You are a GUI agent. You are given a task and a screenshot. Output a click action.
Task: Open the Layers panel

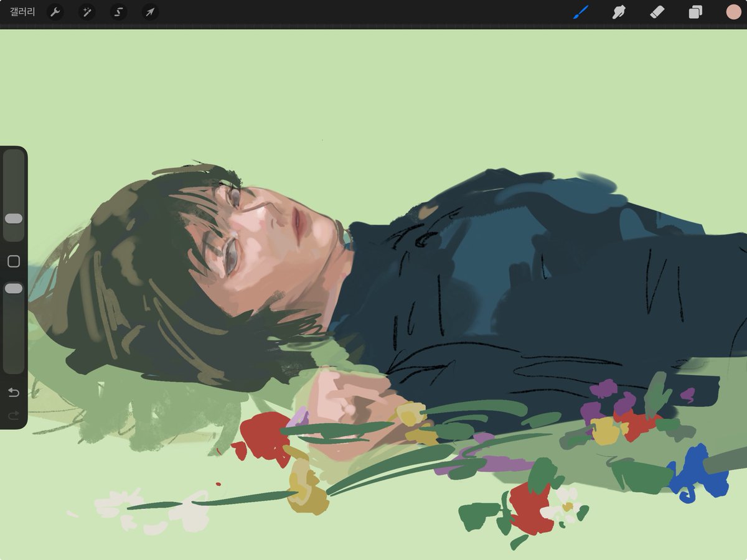695,12
